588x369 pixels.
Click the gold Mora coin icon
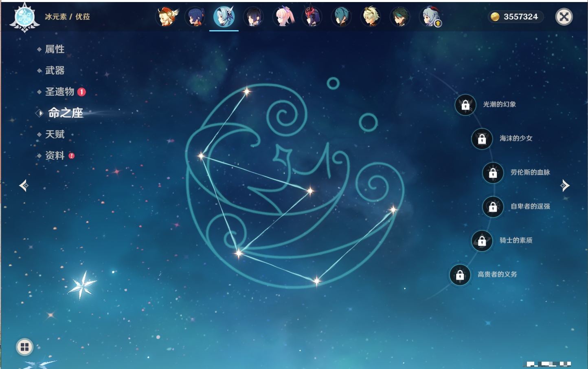495,17
